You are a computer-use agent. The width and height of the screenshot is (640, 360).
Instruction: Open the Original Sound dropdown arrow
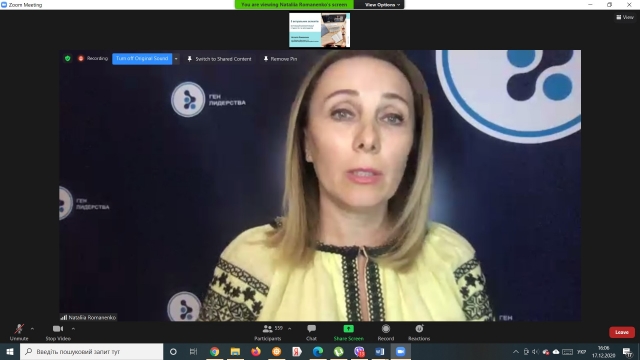click(176, 59)
